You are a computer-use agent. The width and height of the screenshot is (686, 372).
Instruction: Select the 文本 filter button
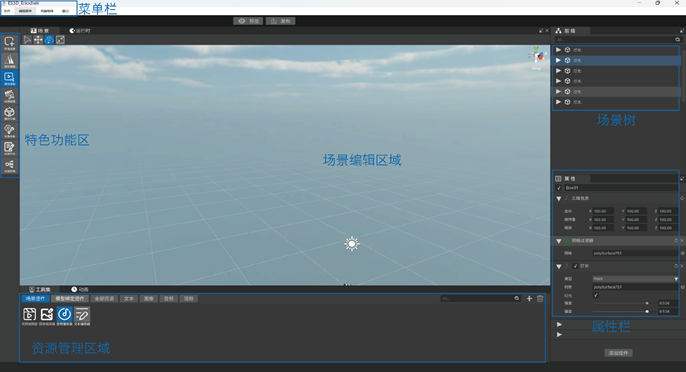click(129, 298)
